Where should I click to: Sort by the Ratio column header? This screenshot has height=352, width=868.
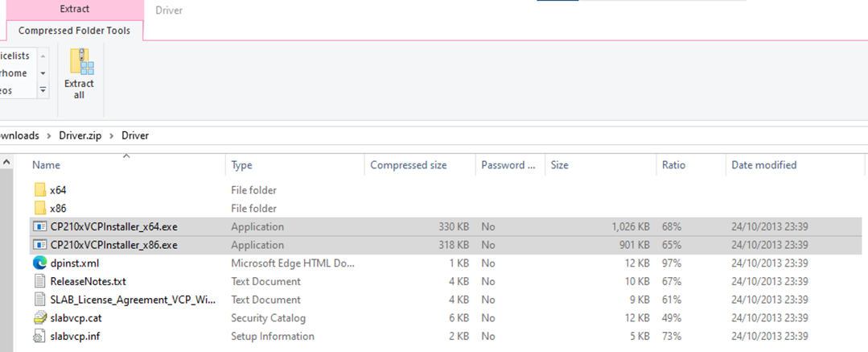coord(673,164)
